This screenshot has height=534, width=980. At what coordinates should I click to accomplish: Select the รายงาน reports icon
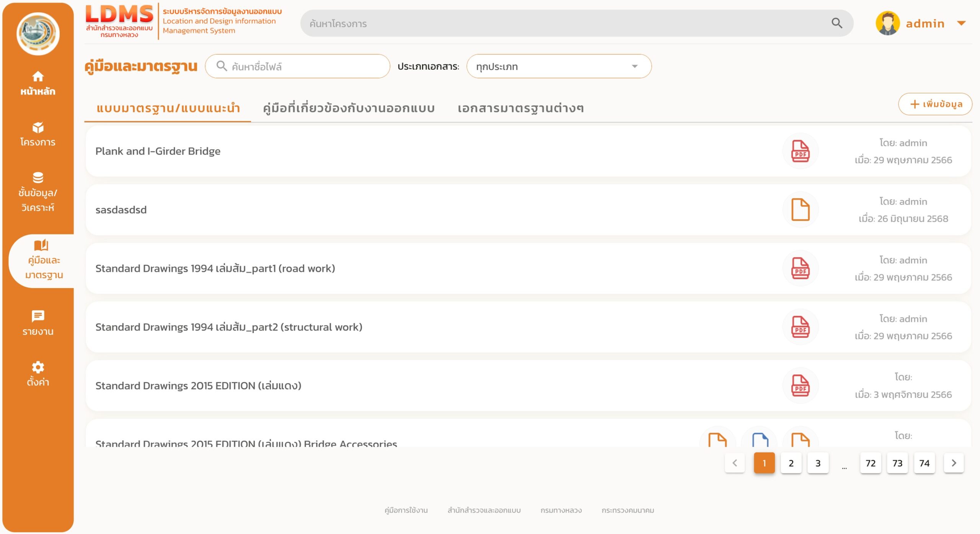(38, 316)
